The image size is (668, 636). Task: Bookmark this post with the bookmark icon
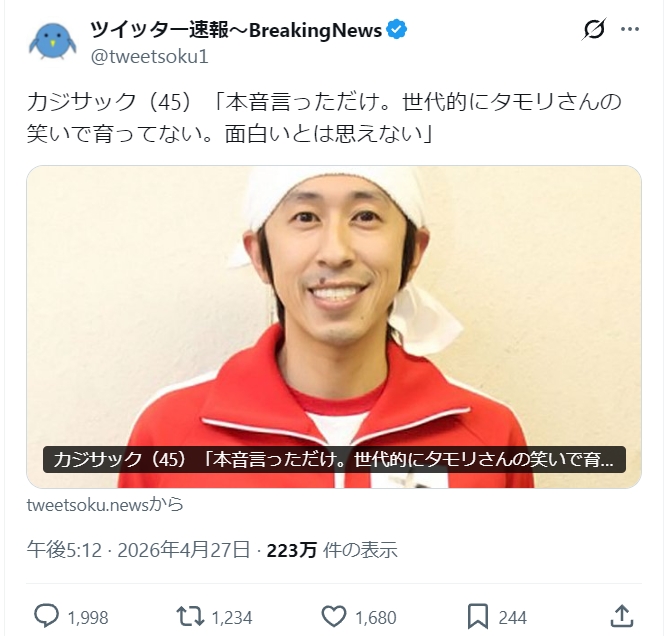(x=478, y=617)
